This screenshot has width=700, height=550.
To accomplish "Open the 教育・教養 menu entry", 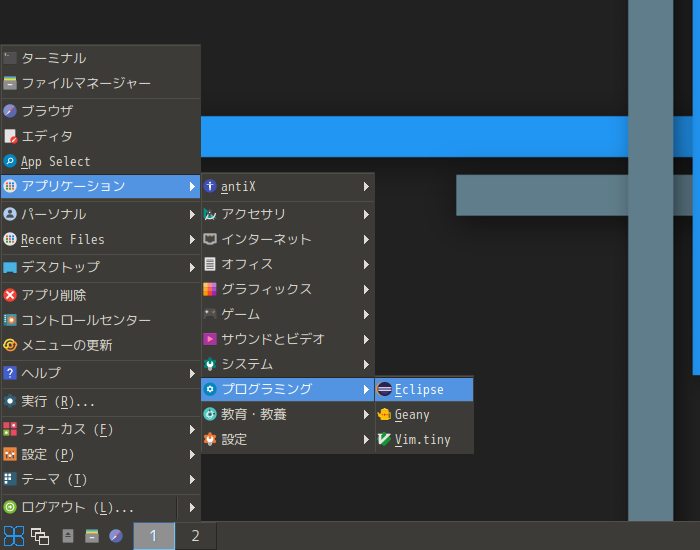I will click(x=288, y=414).
